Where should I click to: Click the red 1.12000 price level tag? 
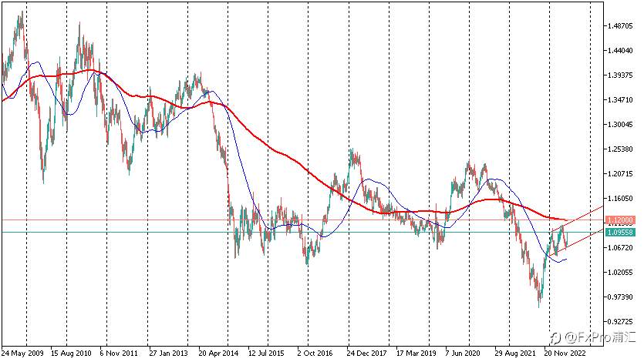(x=620, y=220)
